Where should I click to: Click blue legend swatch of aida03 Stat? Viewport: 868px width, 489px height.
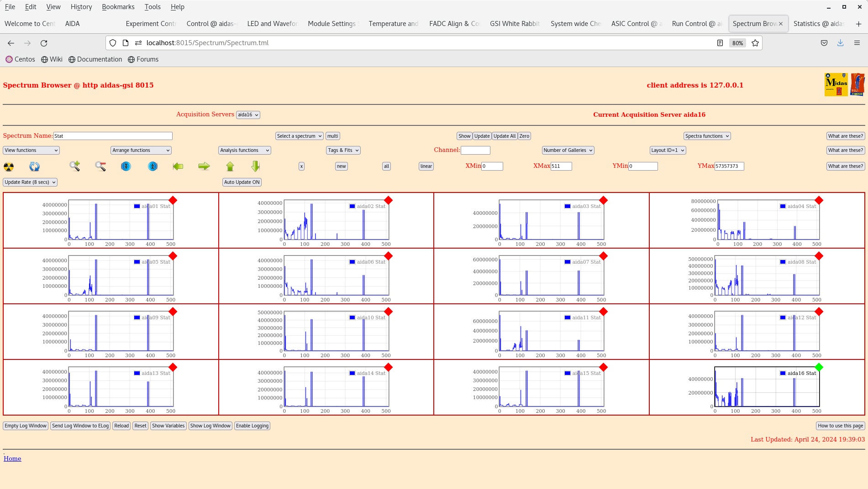568,206
